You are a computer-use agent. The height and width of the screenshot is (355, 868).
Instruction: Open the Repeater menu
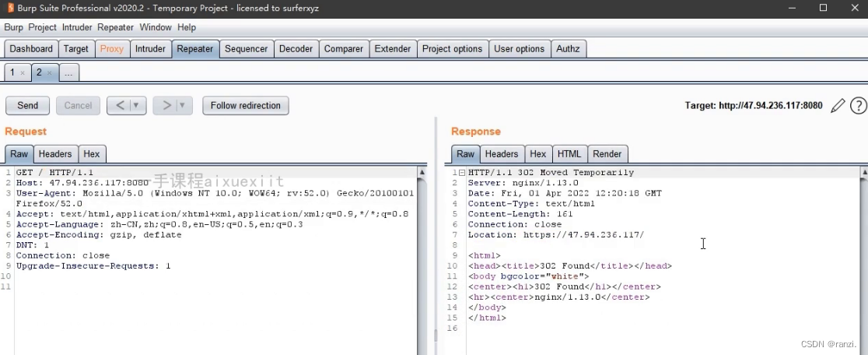coord(115,27)
